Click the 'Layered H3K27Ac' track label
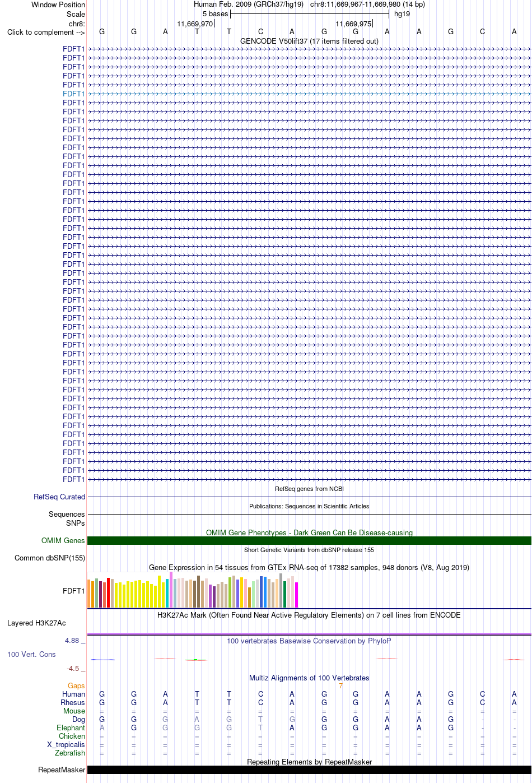This screenshot has height=783, width=532. tap(36, 623)
